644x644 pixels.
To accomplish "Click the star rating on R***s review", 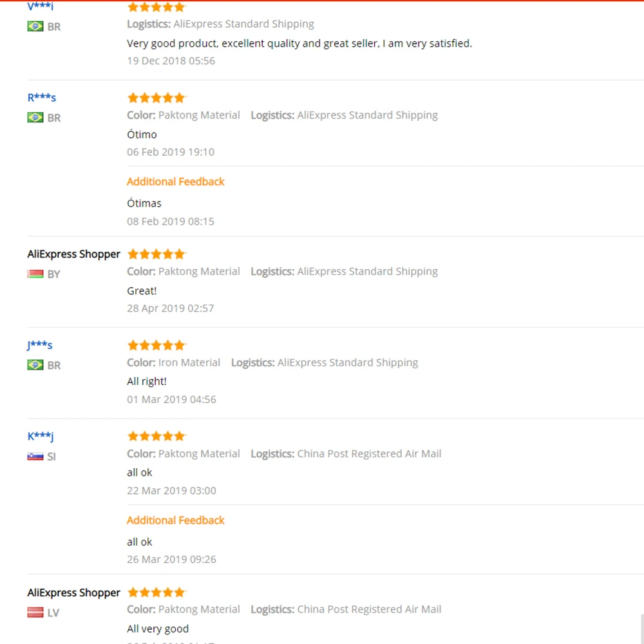I will 156,98.
